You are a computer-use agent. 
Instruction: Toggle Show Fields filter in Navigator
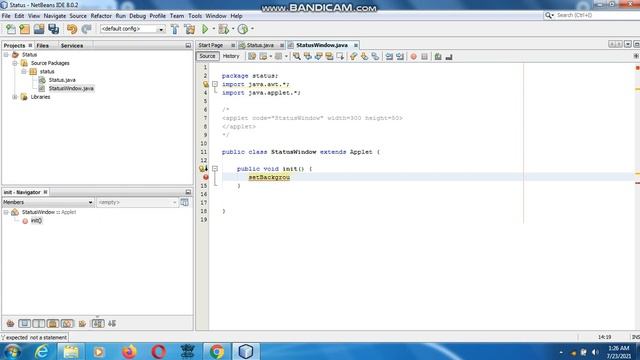point(24,324)
